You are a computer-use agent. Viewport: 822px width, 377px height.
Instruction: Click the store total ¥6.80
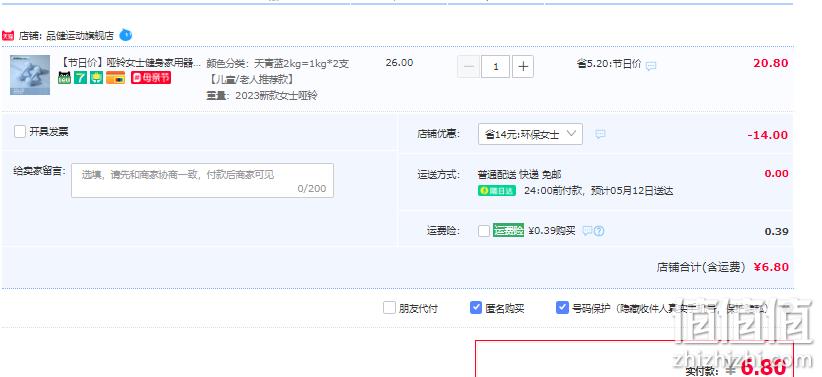(x=771, y=267)
